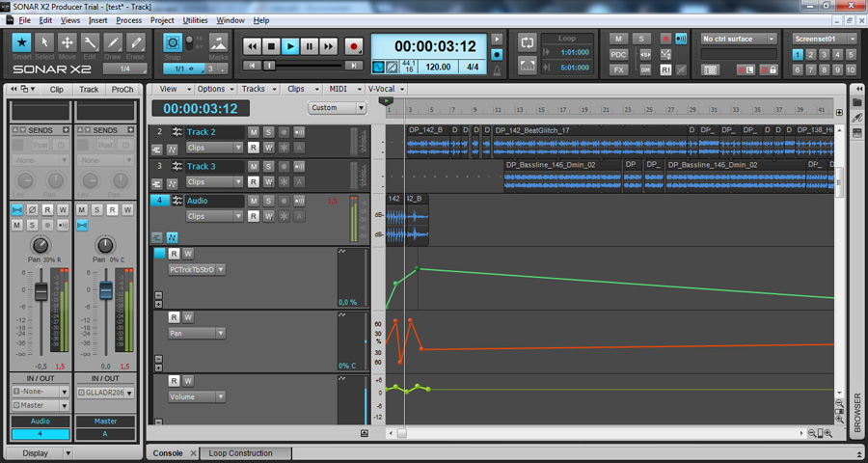Toggle Snap to grid
This screenshot has width=868, height=463.
(x=173, y=43)
